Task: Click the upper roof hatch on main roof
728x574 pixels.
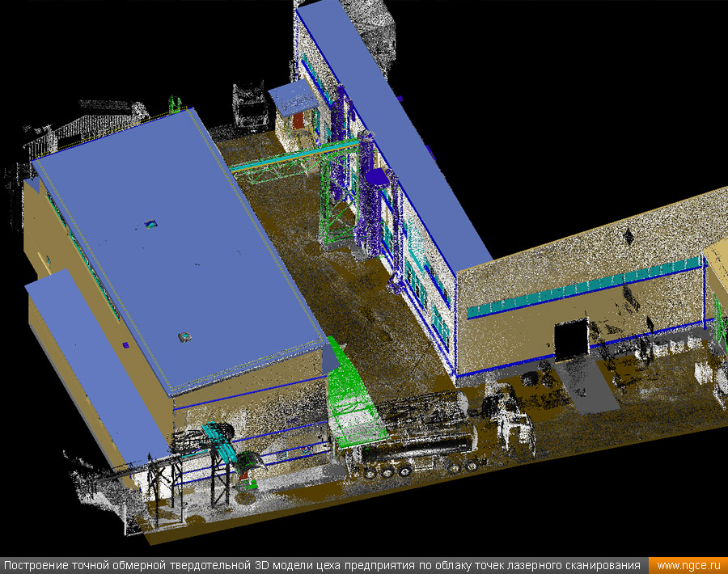Action: (x=150, y=224)
